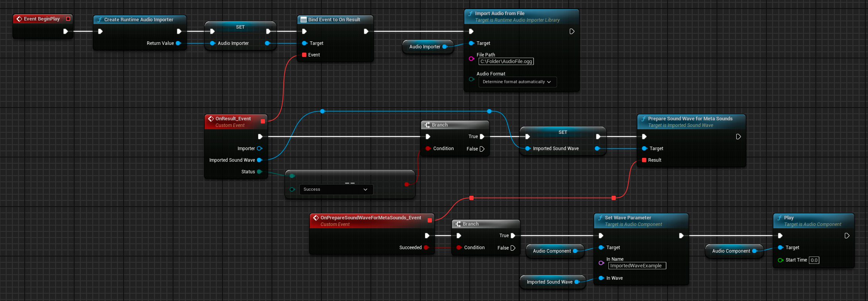Select the Import Audio from File node title
Screen dimensions: 868x301
pyautogui.click(x=499, y=14)
